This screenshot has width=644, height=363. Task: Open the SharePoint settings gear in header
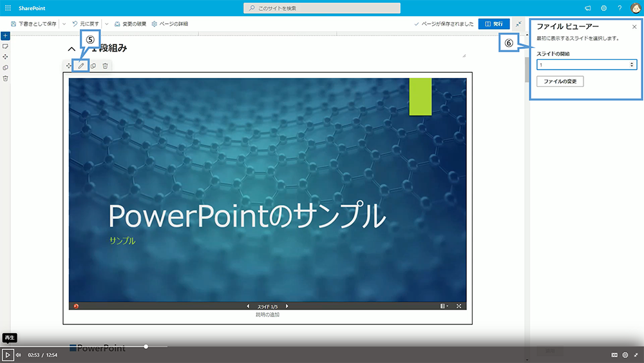click(604, 8)
